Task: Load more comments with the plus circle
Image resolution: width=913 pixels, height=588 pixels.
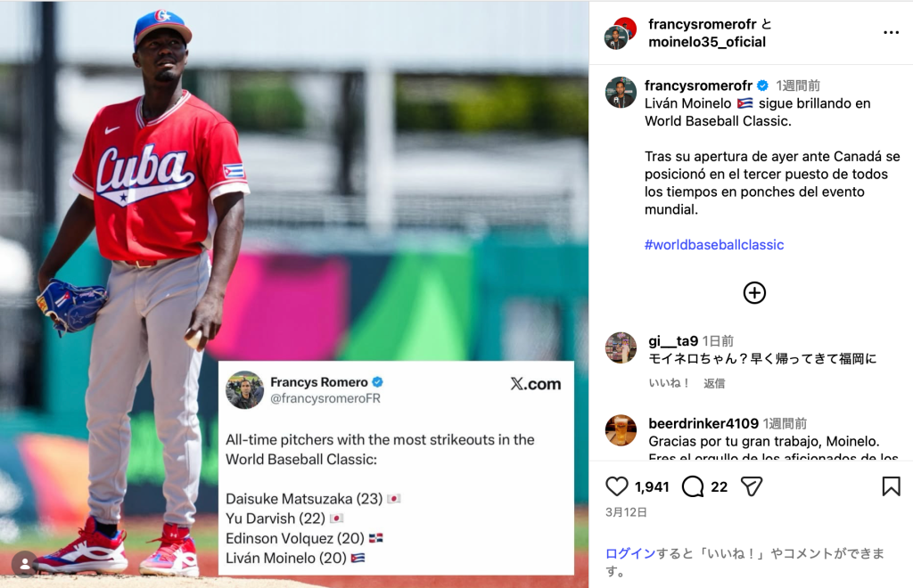Action: (x=754, y=292)
